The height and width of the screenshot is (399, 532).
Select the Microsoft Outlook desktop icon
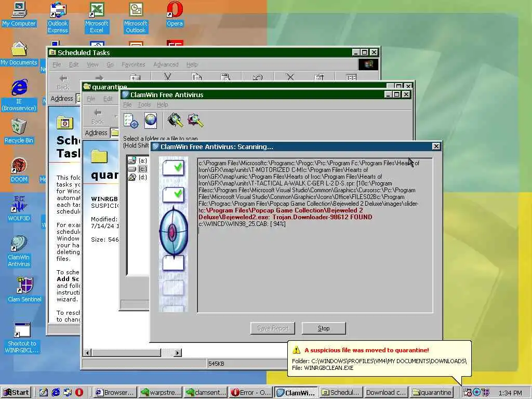(136, 18)
